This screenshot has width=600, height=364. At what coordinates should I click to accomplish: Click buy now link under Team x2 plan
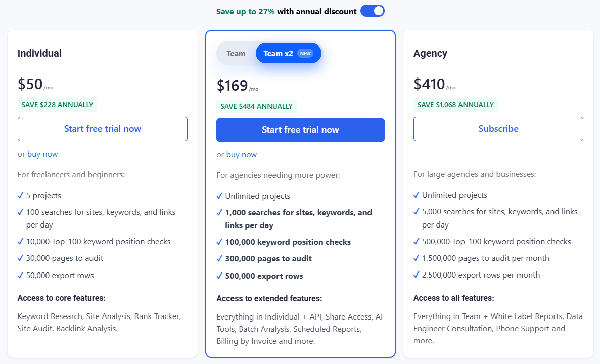pos(241,155)
